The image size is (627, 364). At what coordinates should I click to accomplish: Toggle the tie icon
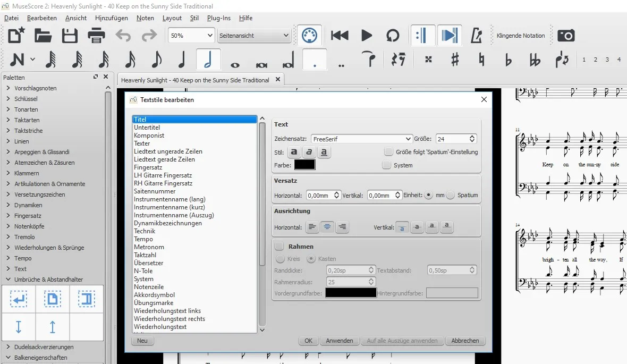click(x=369, y=59)
